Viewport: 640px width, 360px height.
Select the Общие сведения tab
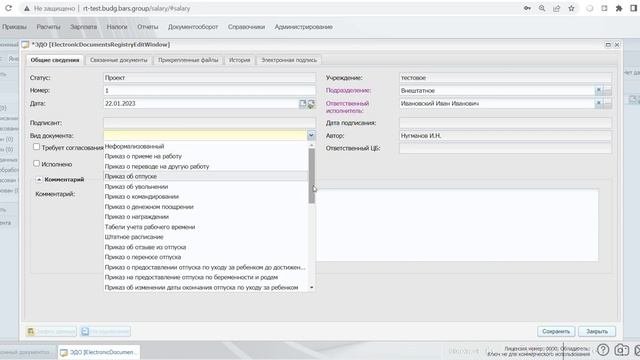(55, 60)
